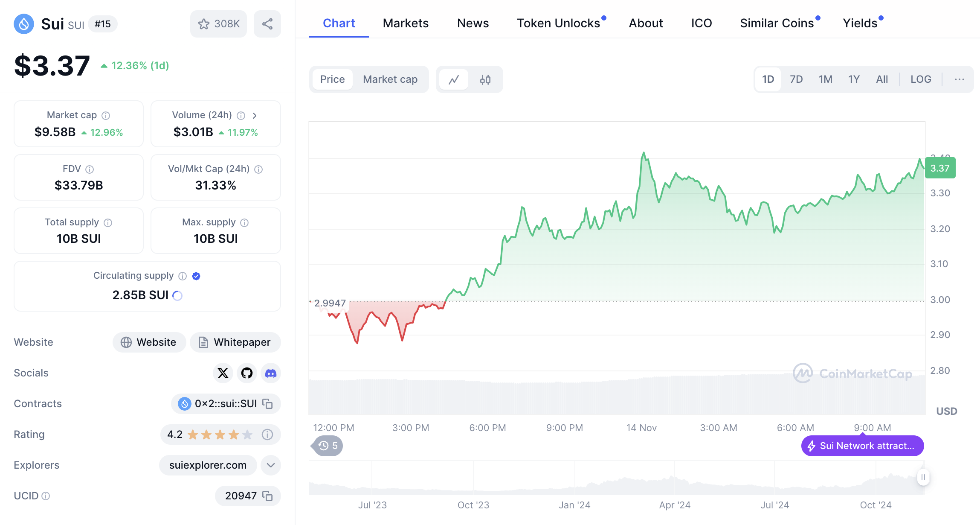
Task: Switch to candlestick chart icon
Action: [x=485, y=79]
